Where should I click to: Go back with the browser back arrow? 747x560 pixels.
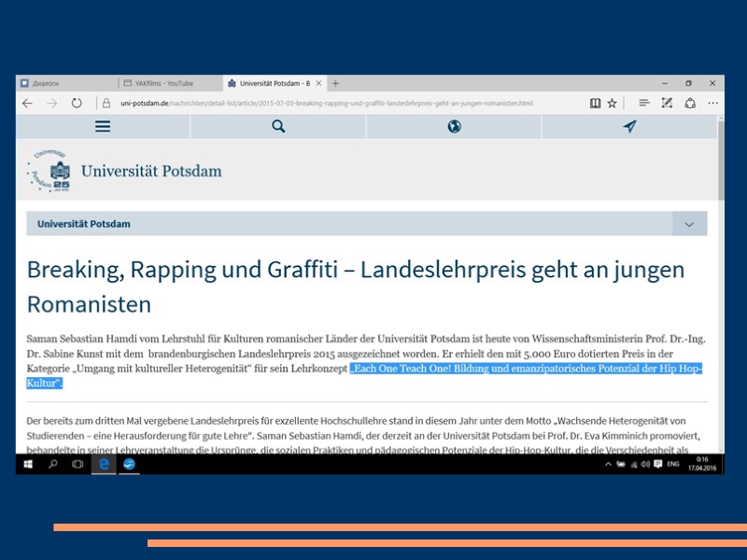coord(28,103)
